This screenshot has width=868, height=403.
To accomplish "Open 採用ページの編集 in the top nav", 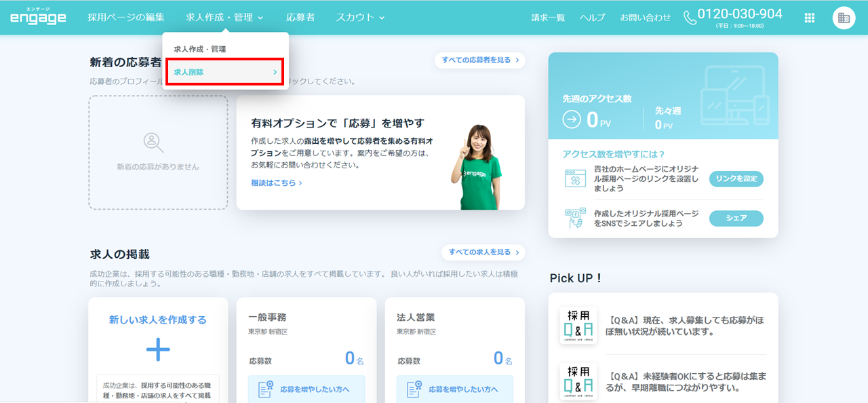I will tap(126, 18).
